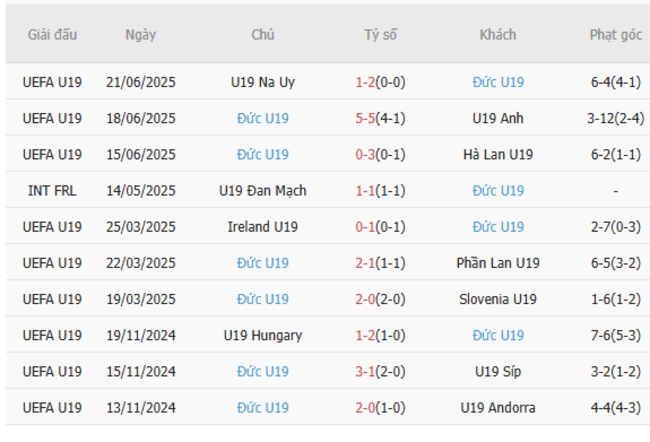Screen dimensions: 650x442
Task: Open the Phần Lan U19 team link
Action: pos(498,262)
